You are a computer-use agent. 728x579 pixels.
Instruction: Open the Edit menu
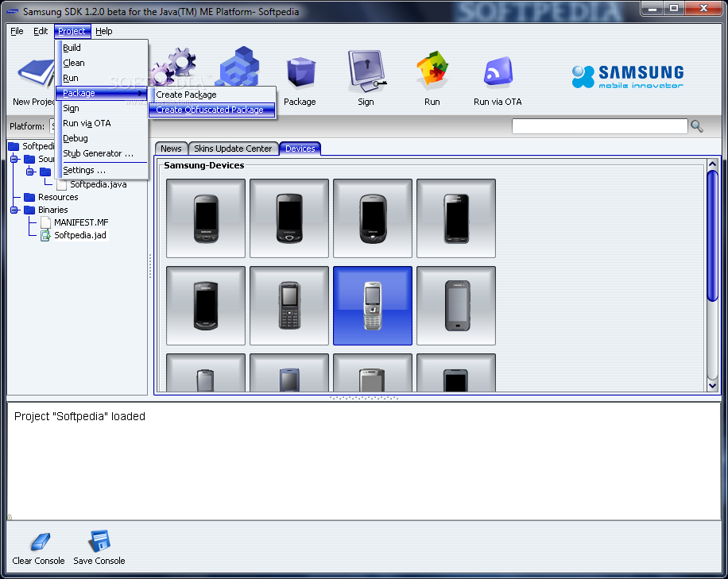(41, 31)
